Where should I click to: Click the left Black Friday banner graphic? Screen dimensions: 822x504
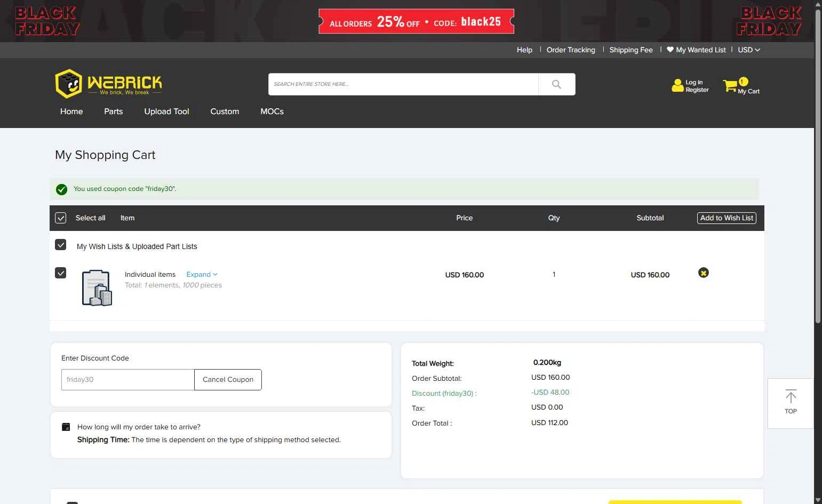point(47,21)
